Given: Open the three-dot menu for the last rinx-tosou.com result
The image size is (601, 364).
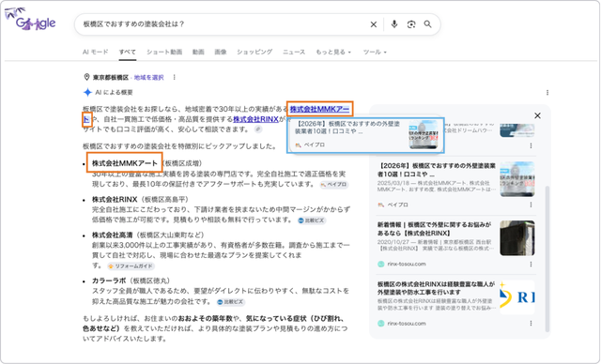Looking at the screenshot, I should (531, 324).
